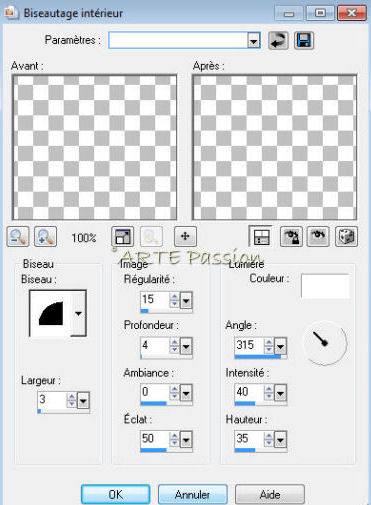Open the Paramètres presets dropdown
This screenshot has width=371, height=505.
(254, 41)
